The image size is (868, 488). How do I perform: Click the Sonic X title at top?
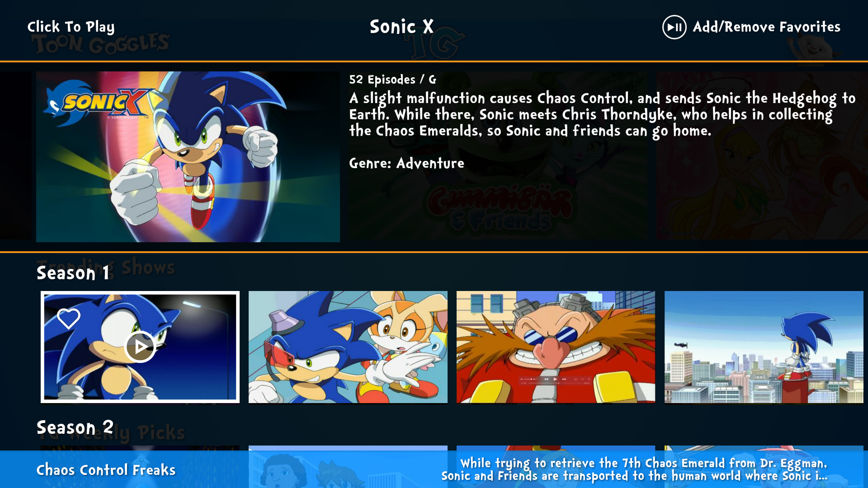[x=401, y=27]
